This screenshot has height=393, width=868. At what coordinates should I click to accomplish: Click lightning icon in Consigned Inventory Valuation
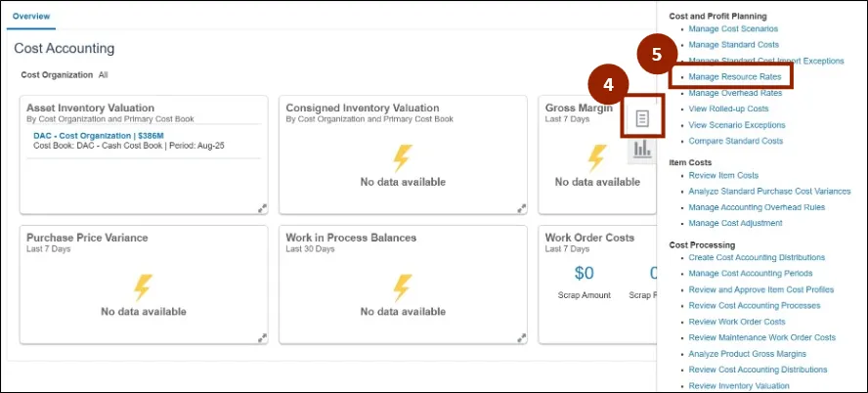click(x=402, y=157)
